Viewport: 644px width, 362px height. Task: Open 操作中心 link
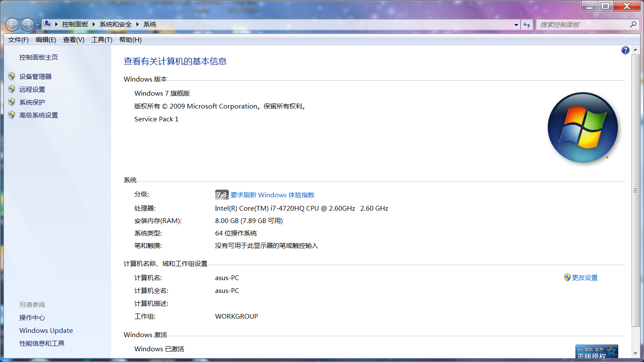click(x=32, y=318)
